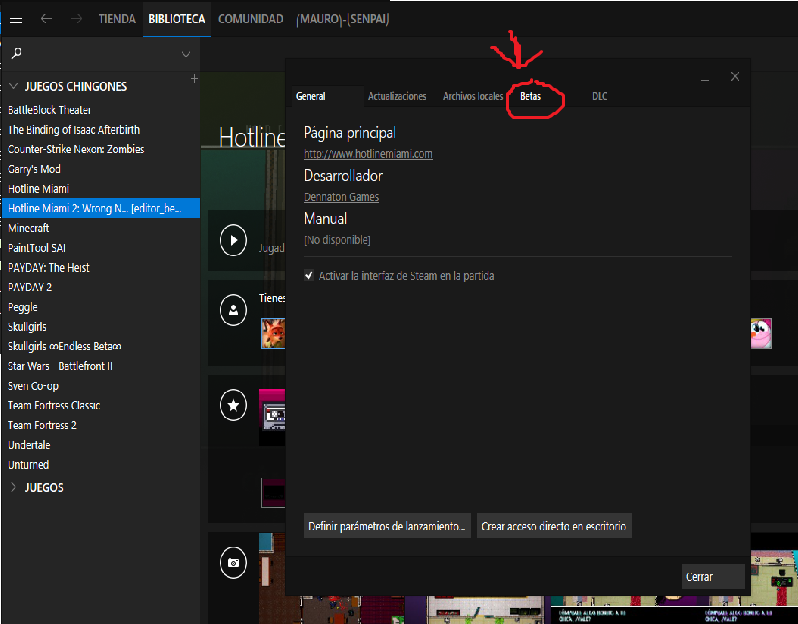Select Star Wars Battlefront II

[x=101, y=366]
